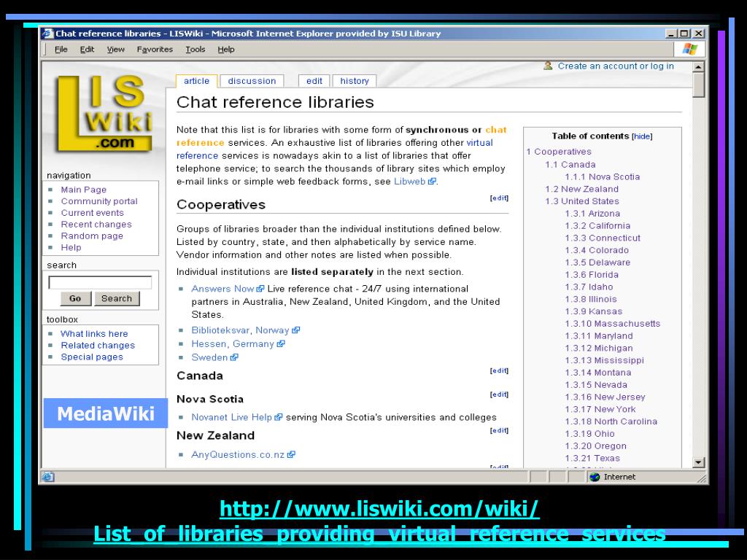Open the Favorites menu
Viewport: 747px width, 560px height.
click(155, 50)
